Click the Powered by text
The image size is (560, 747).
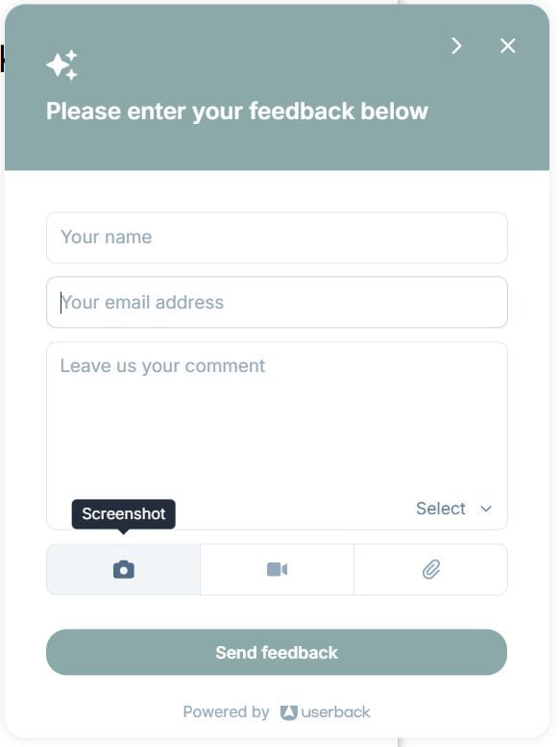pos(226,712)
